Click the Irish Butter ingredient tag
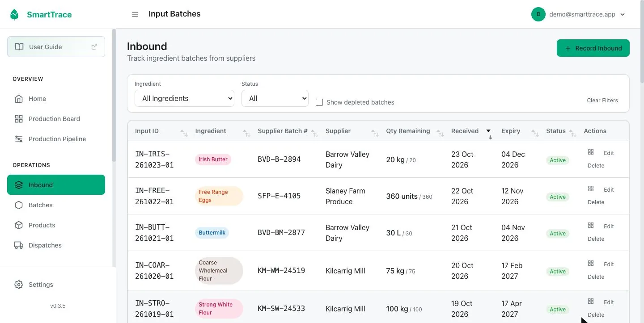This screenshot has width=644, height=323. click(213, 159)
